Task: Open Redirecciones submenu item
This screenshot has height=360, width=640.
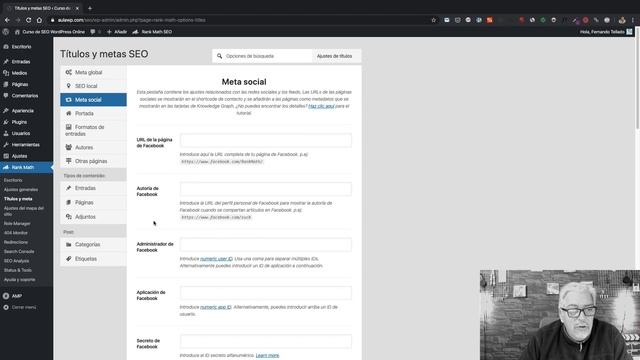Action: point(16,242)
